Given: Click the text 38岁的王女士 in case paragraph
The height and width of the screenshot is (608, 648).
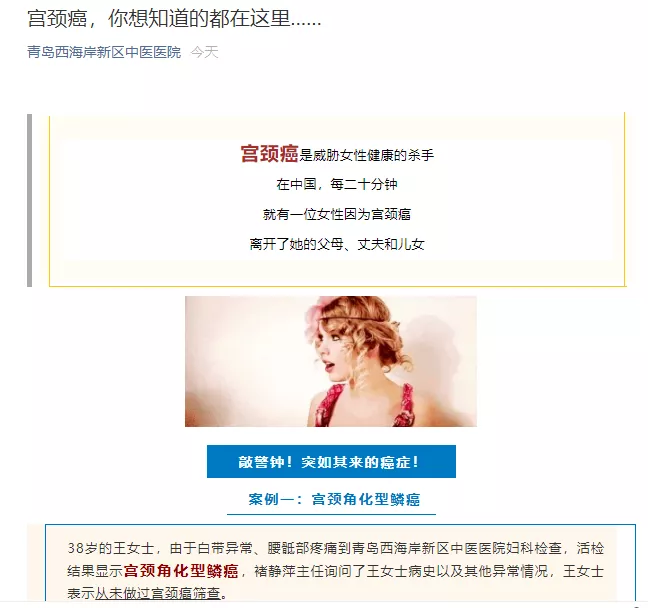Looking at the screenshot, I should [110, 548].
